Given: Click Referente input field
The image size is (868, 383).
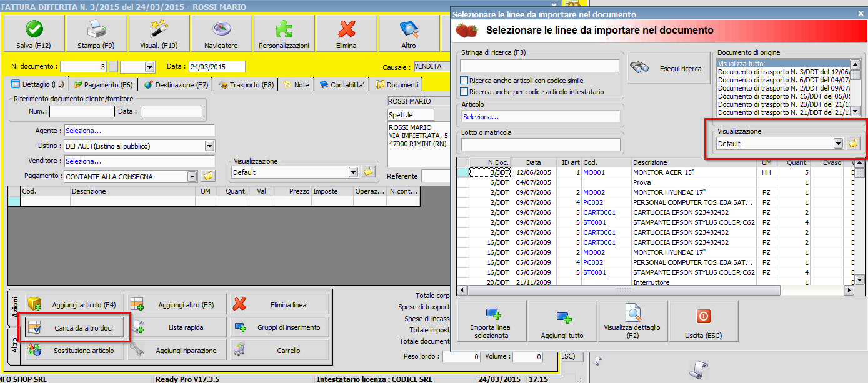Looking at the screenshot, I should (x=435, y=176).
